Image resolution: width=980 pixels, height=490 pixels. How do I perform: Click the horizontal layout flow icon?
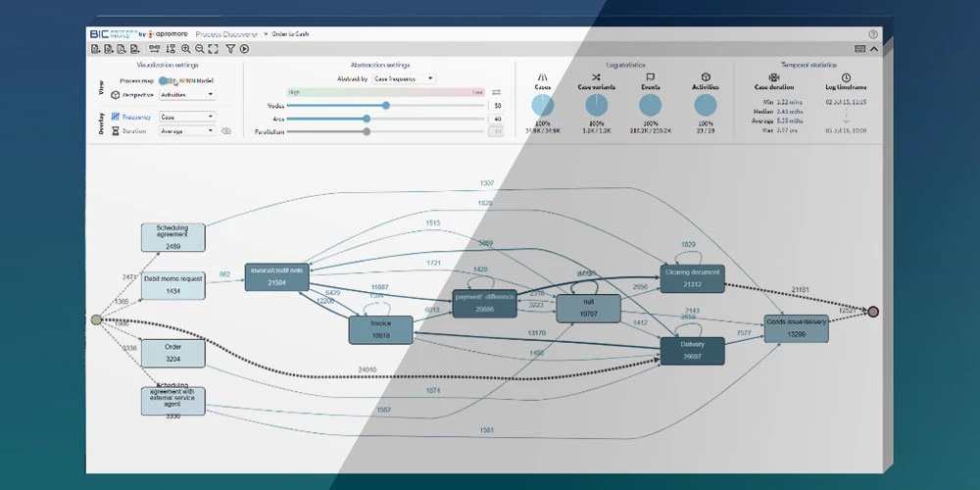click(155, 49)
